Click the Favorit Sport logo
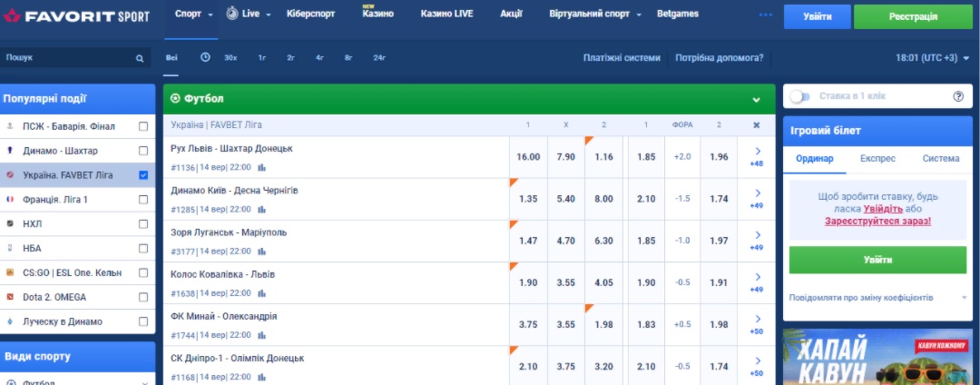 point(75,16)
